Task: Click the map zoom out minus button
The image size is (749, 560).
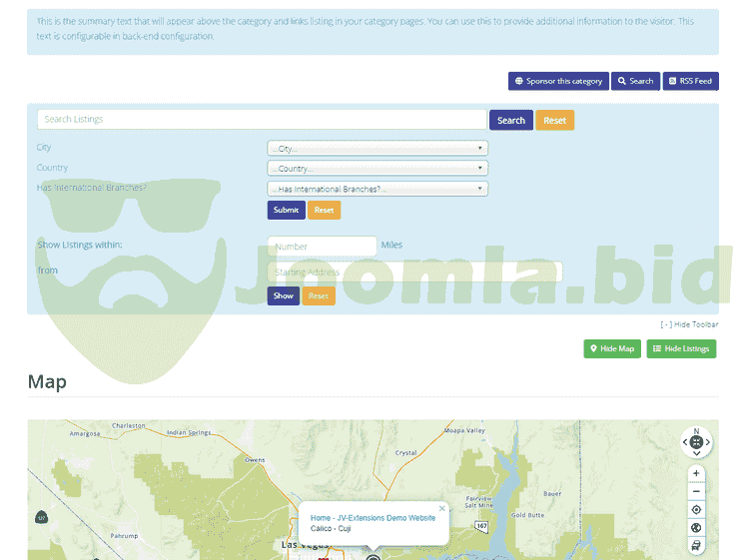Action: tap(696, 491)
